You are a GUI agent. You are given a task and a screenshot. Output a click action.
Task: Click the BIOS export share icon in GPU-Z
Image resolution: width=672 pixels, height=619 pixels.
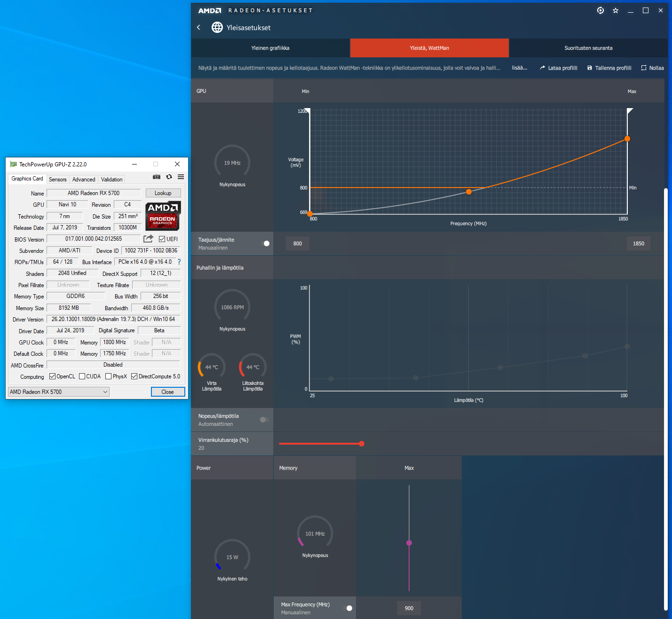coord(148,239)
